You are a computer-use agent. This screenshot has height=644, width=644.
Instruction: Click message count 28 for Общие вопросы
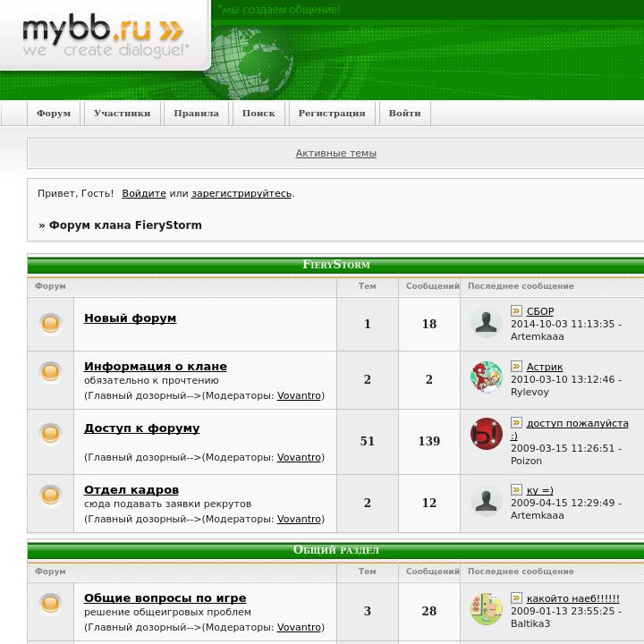(429, 611)
